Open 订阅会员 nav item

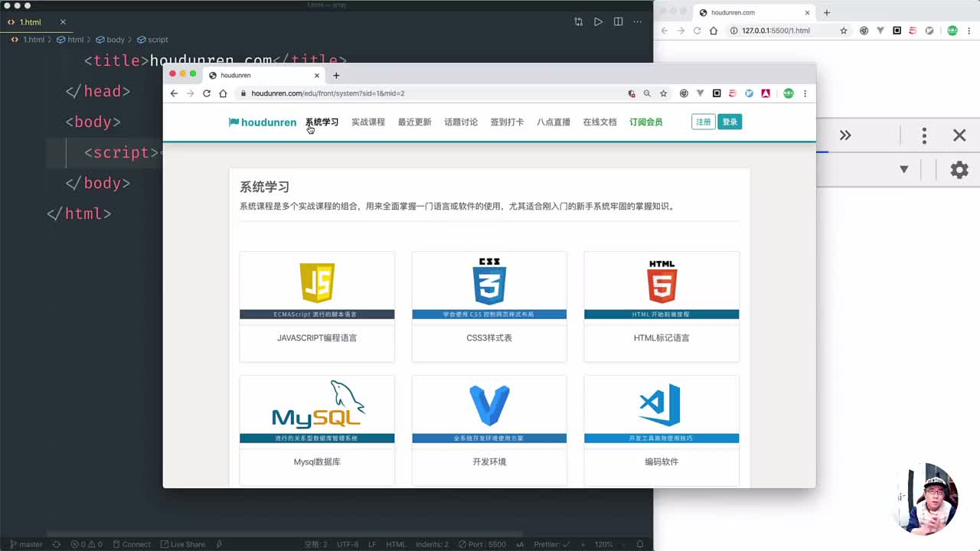click(646, 122)
